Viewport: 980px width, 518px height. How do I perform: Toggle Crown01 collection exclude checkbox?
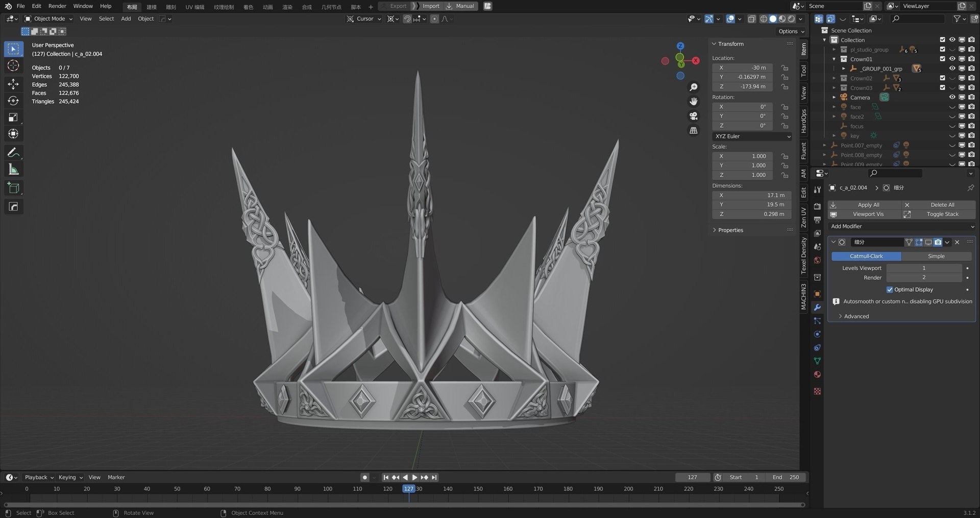coord(942,59)
